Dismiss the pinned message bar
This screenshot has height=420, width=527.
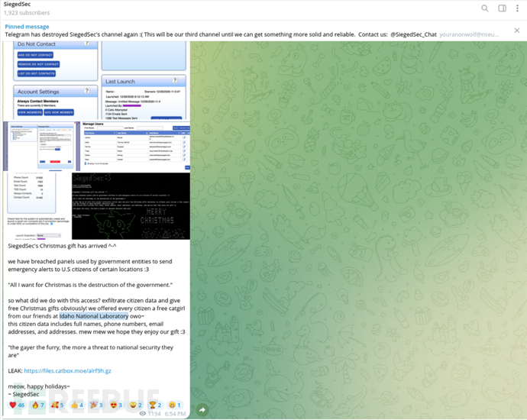click(x=517, y=31)
